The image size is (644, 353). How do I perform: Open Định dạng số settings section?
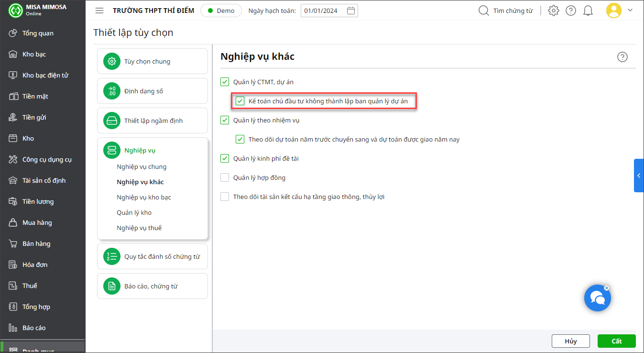click(153, 91)
